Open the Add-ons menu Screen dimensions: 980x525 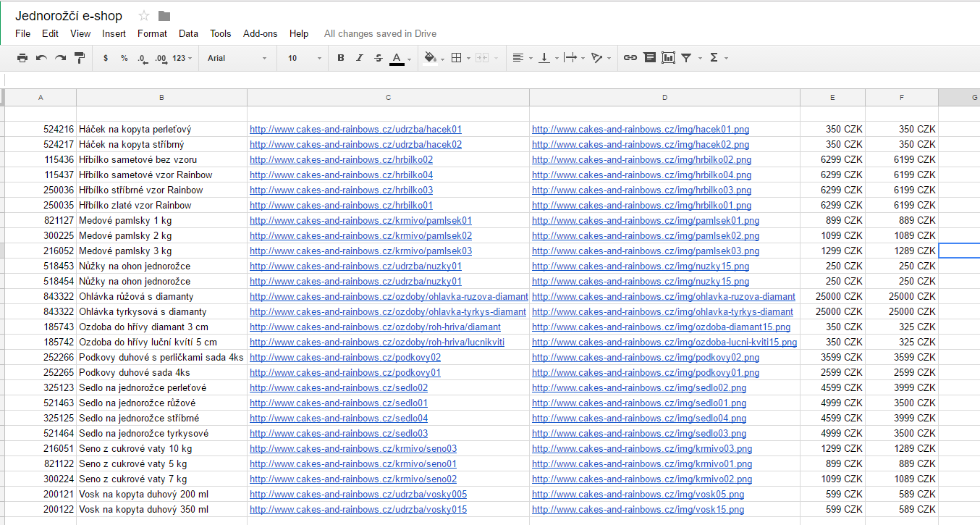point(260,33)
